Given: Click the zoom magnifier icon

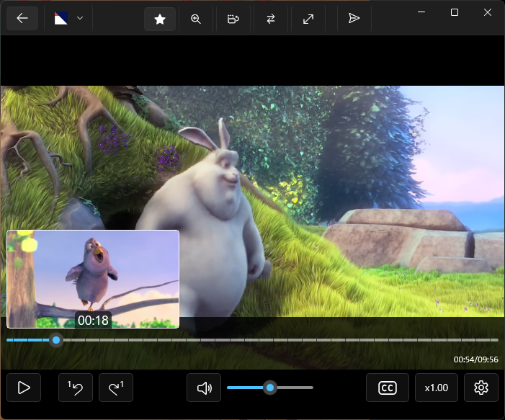Looking at the screenshot, I should (x=196, y=19).
